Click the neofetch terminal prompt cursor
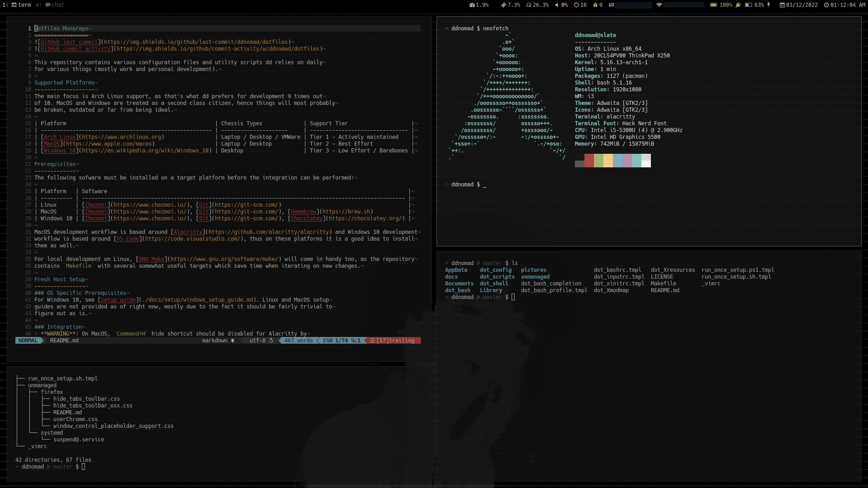The image size is (868, 488). point(484,185)
